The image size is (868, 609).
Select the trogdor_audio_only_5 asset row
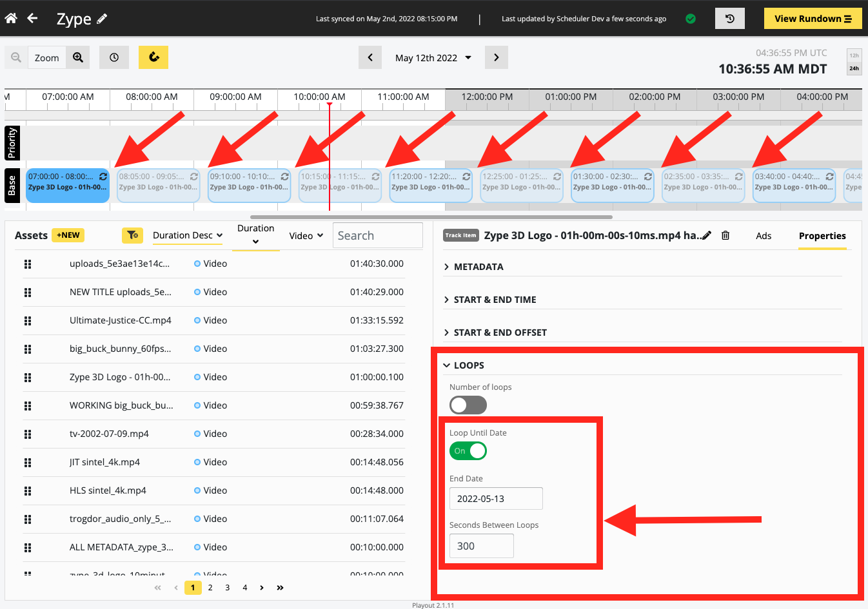[x=213, y=519]
